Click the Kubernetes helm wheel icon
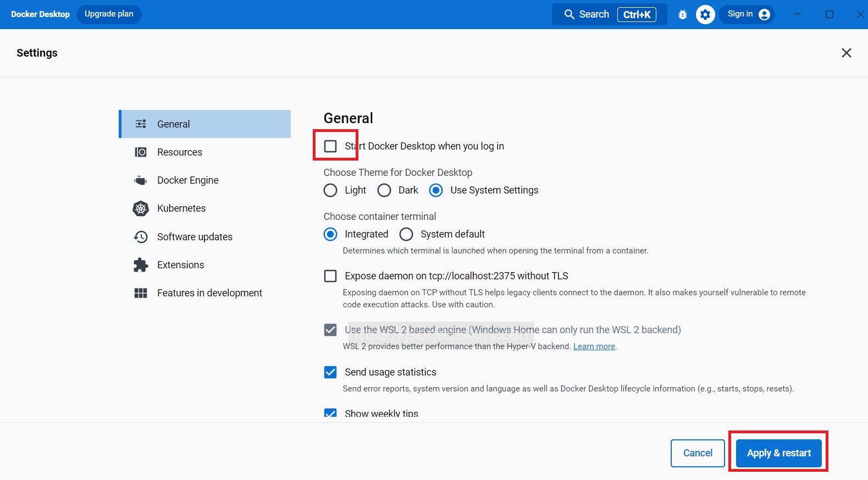 click(141, 208)
